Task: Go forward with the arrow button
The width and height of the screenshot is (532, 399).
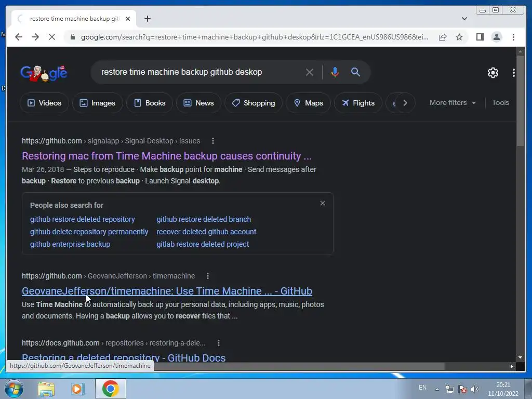Action: click(35, 37)
